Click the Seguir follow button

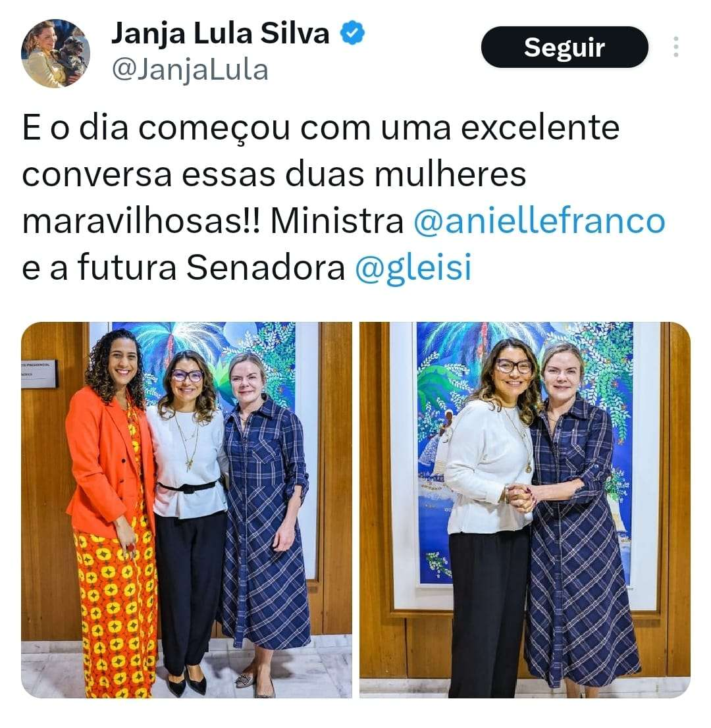[x=564, y=47]
